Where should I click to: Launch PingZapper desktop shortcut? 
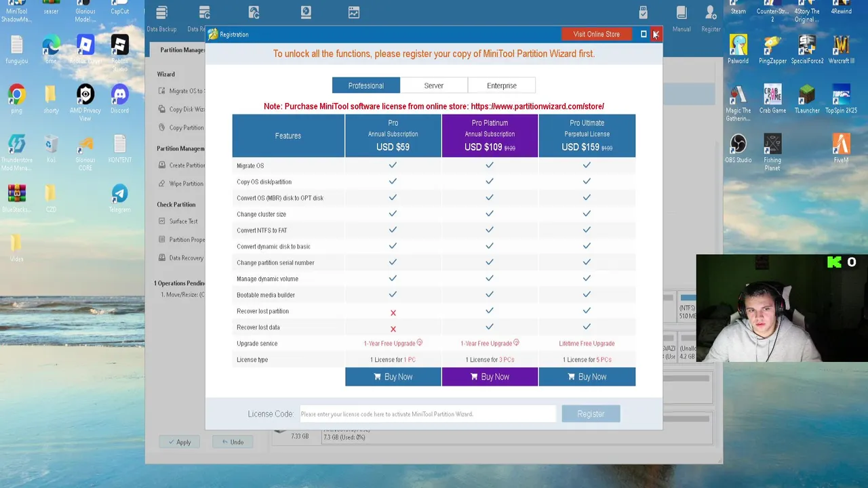[x=772, y=49]
